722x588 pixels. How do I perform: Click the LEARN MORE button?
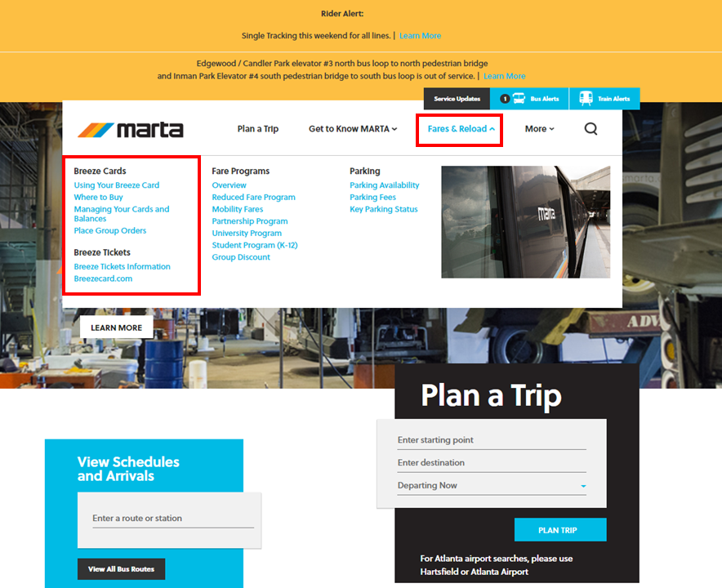point(117,327)
